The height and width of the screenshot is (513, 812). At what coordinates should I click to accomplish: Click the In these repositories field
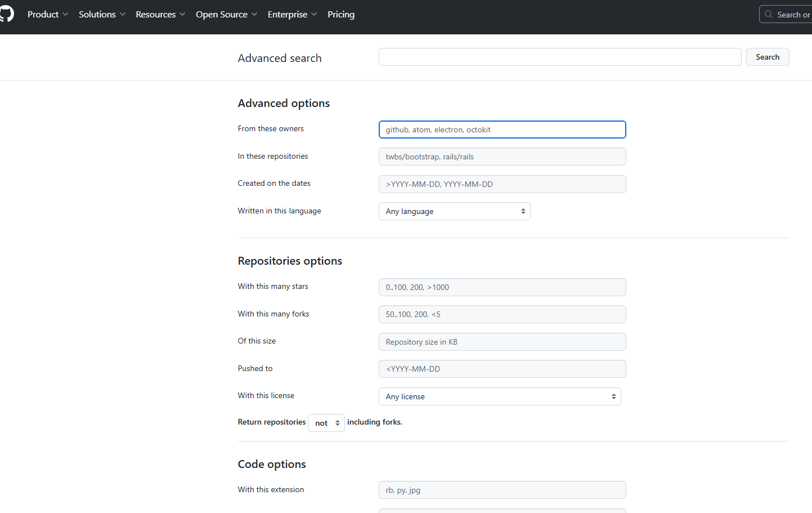click(x=502, y=157)
